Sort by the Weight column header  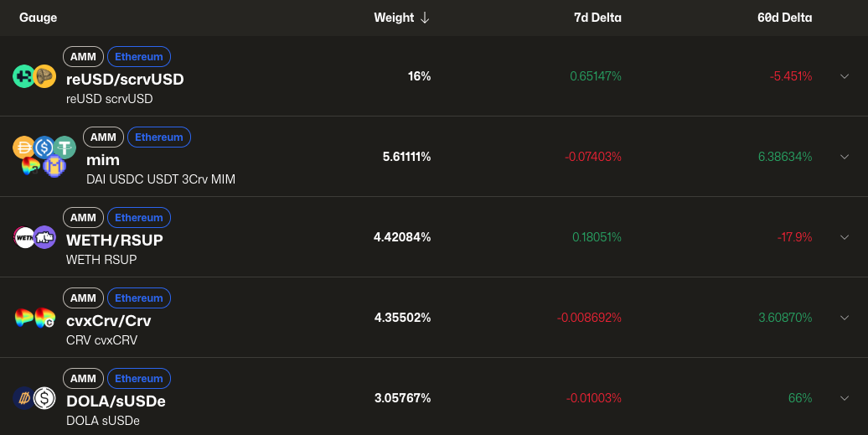394,18
